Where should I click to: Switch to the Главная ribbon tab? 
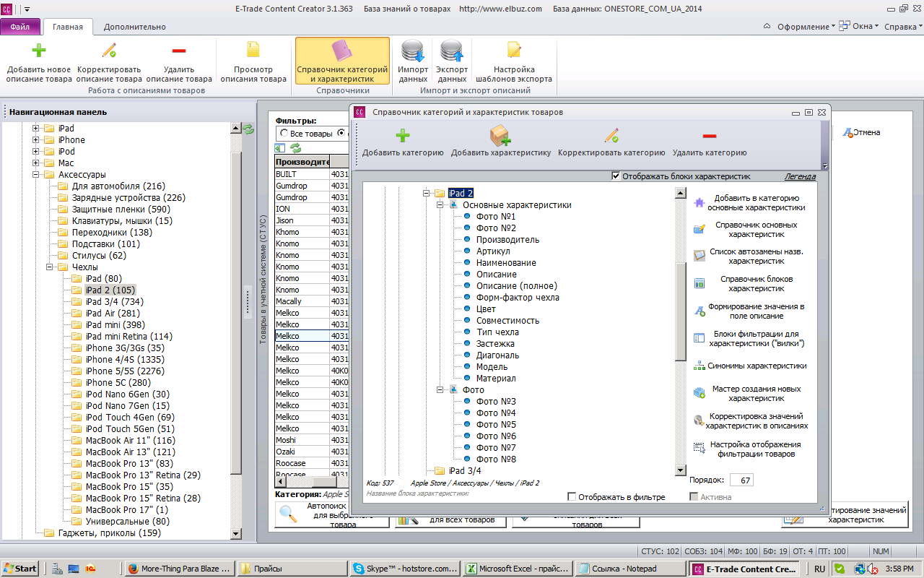(x=68, y=27)
